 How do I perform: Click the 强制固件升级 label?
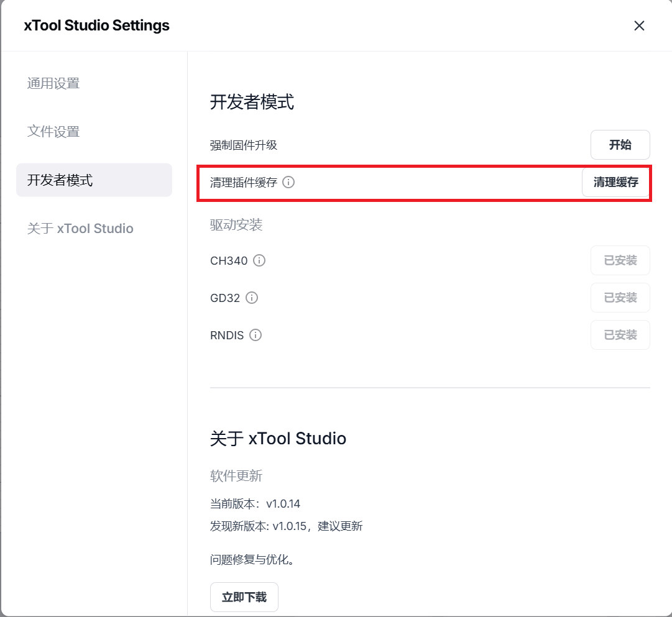pyautogui.click(x=244, y=145)
